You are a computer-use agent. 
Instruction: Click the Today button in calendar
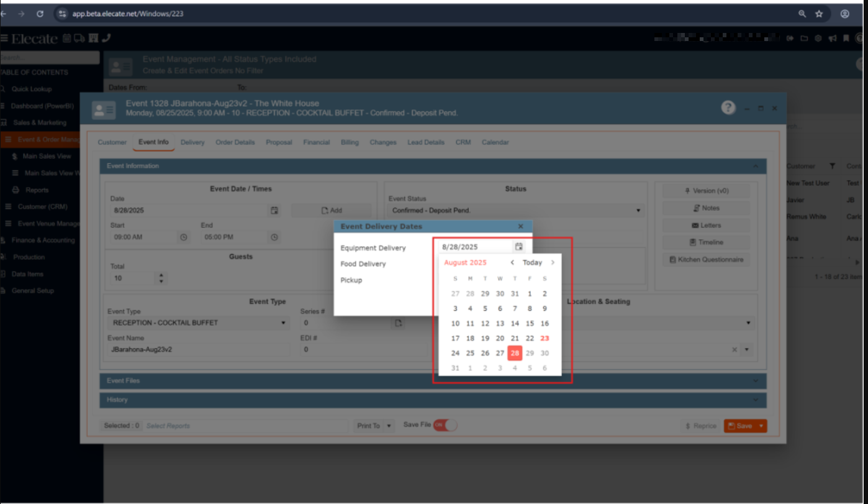pos(532,262)
